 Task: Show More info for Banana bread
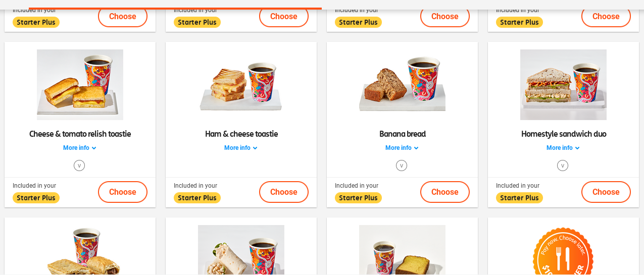(x=402, y=148)
